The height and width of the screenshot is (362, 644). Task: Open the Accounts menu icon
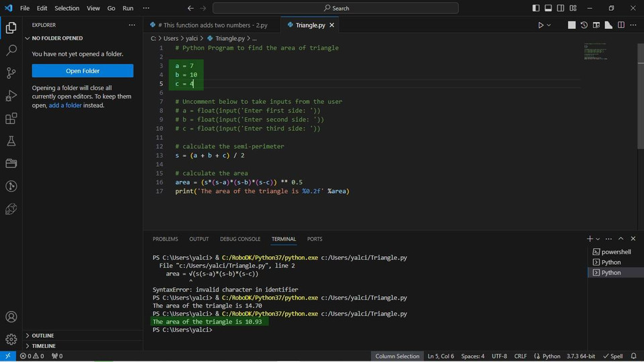pyautogui.click(x=11, y=317)
